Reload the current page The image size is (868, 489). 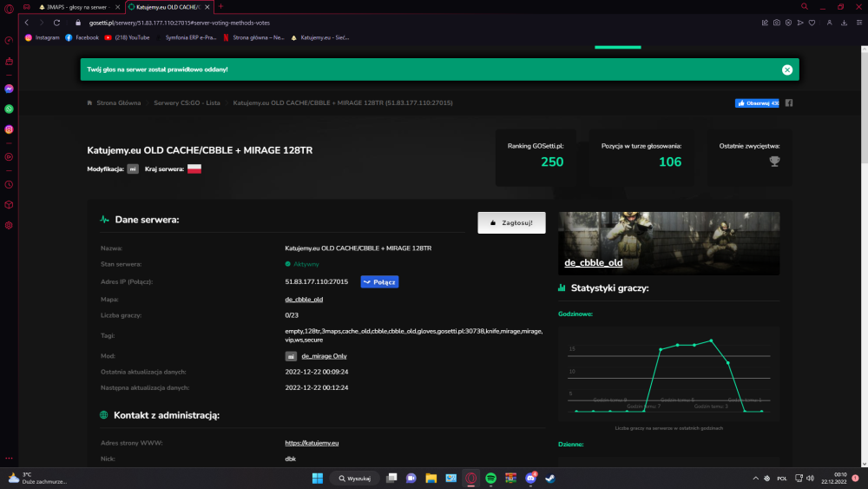coord(56,23)
